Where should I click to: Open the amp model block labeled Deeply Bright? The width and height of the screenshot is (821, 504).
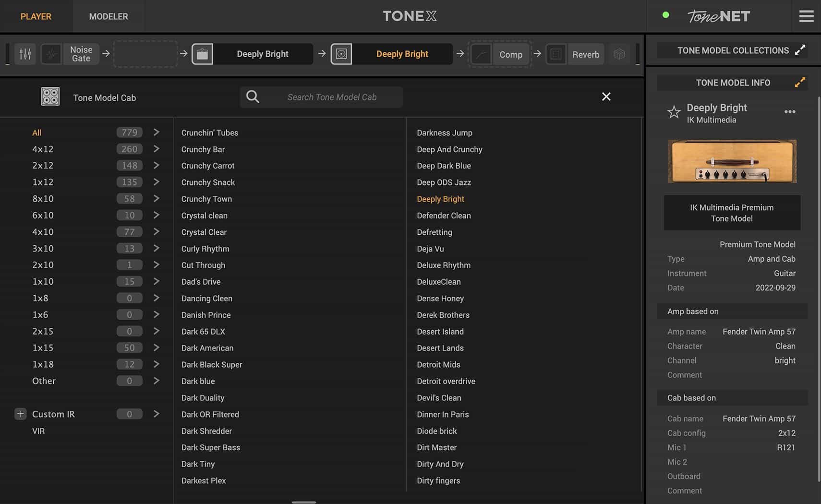[262, 54]
